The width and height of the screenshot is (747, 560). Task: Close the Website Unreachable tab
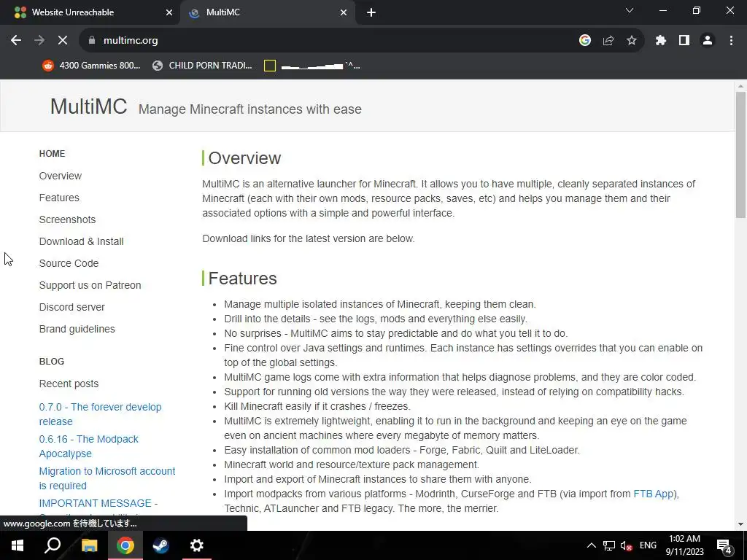click(169, 12)
